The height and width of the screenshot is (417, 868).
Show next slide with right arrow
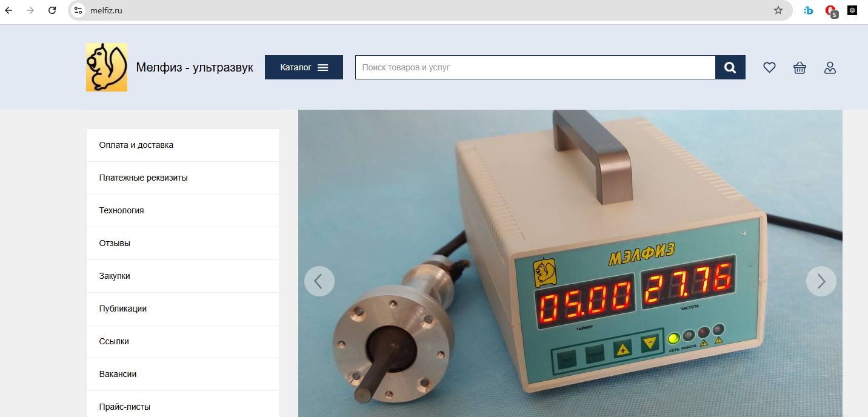821,281
